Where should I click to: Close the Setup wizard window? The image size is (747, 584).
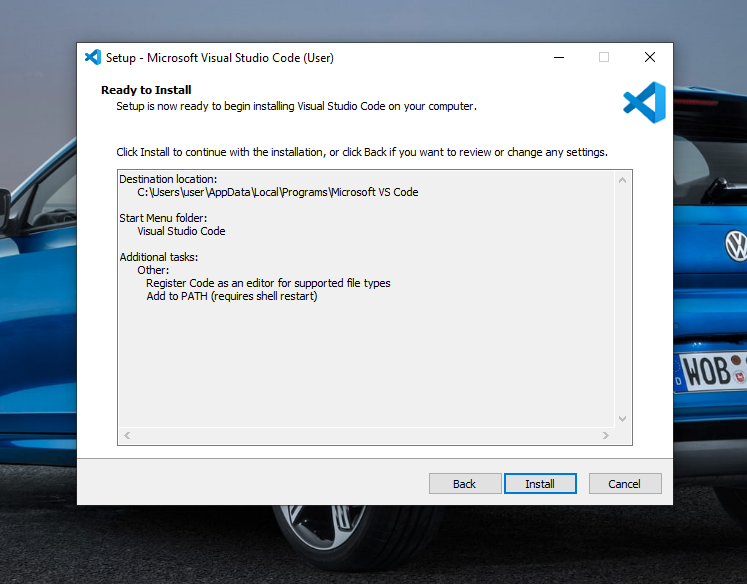click(650, 58)
